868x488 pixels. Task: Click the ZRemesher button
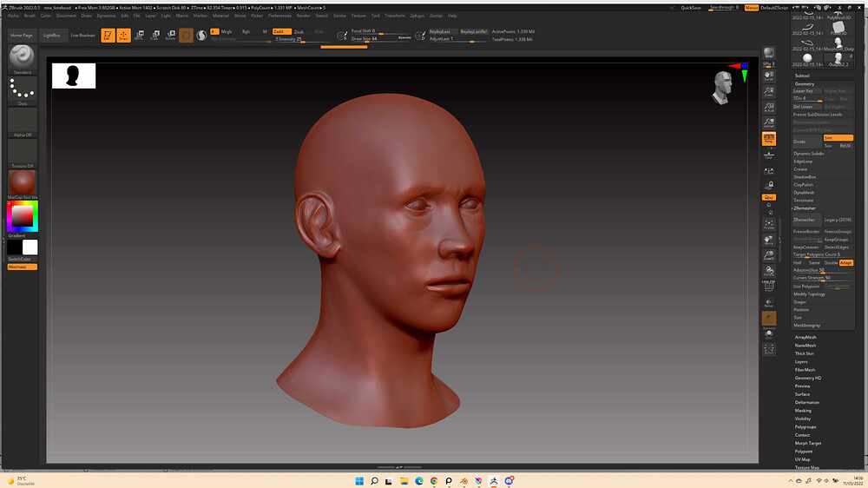(806, 220)
